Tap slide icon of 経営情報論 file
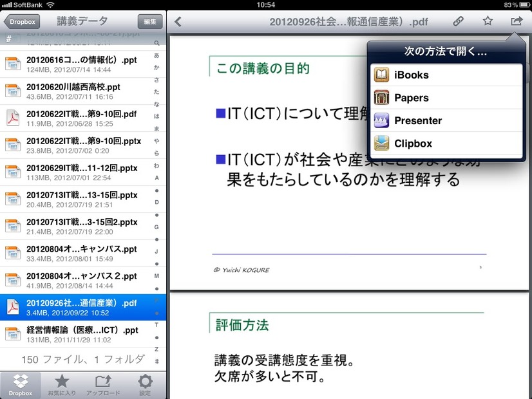This screenshot has width=532, height=399. coord(13,334)
